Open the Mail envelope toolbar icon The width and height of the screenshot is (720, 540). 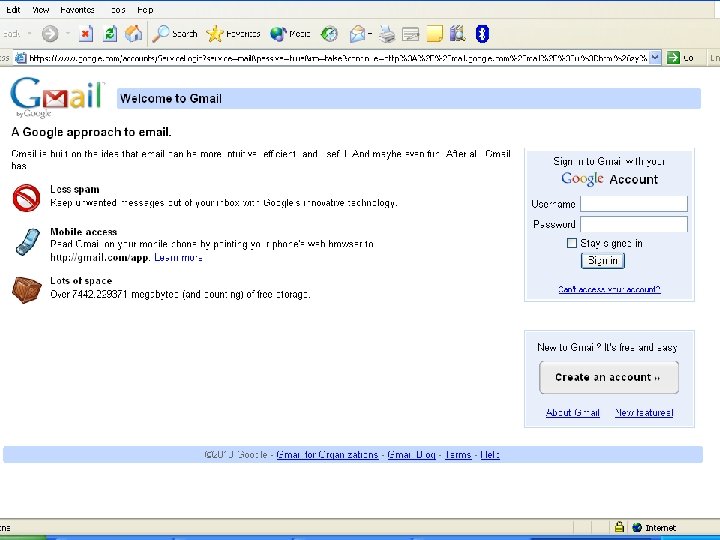pos(357,34)
